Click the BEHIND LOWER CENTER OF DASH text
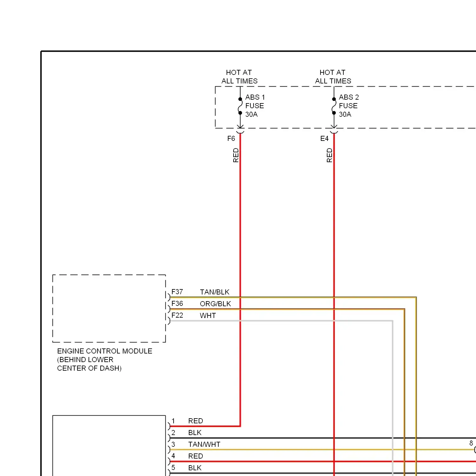 [x=89, y=364]
